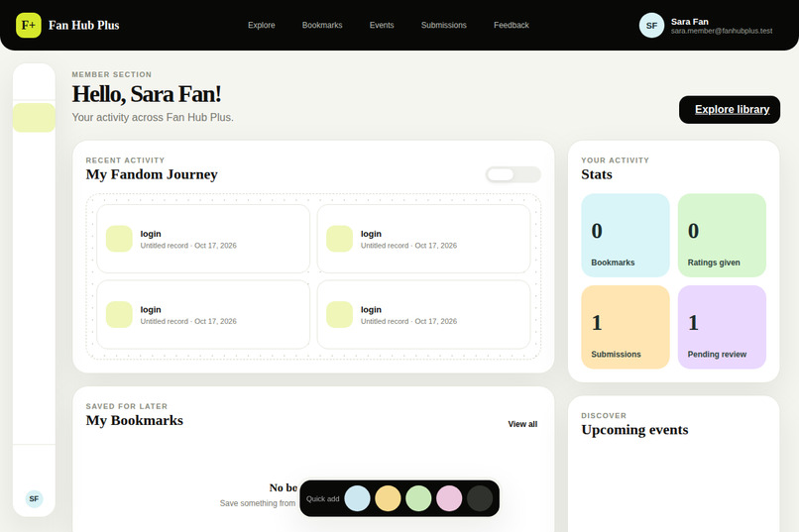Click the DISCOVER label
The image size is (799, 532).
[x=604, y=415]
